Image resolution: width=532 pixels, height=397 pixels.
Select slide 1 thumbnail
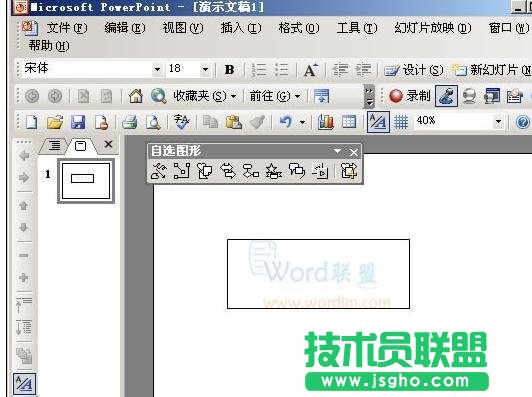pos(86,181)
